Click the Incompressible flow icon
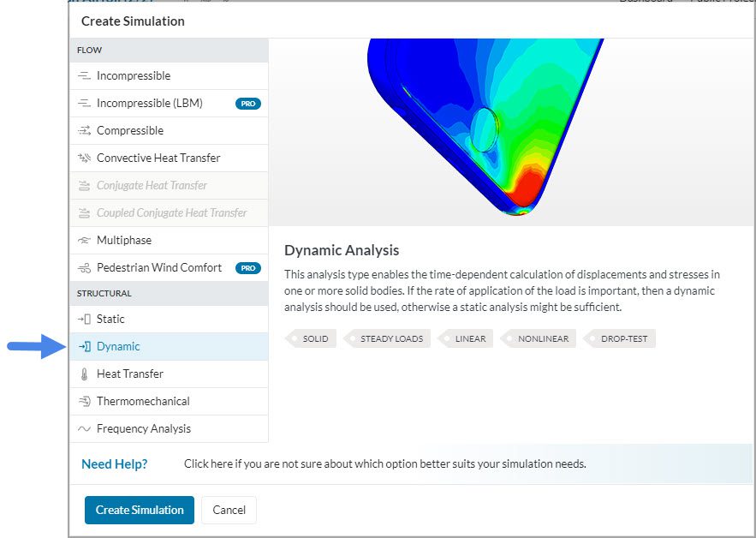 (84, 76)
